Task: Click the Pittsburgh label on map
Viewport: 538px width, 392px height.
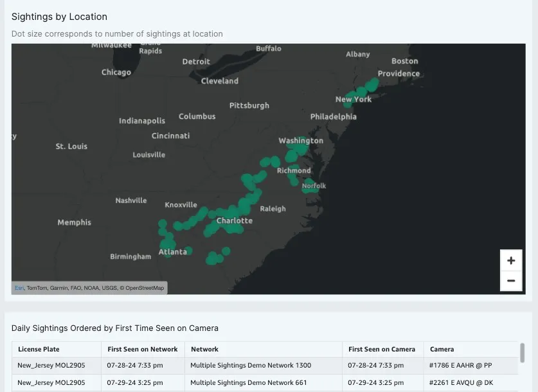Action: [x=249, y=105]
